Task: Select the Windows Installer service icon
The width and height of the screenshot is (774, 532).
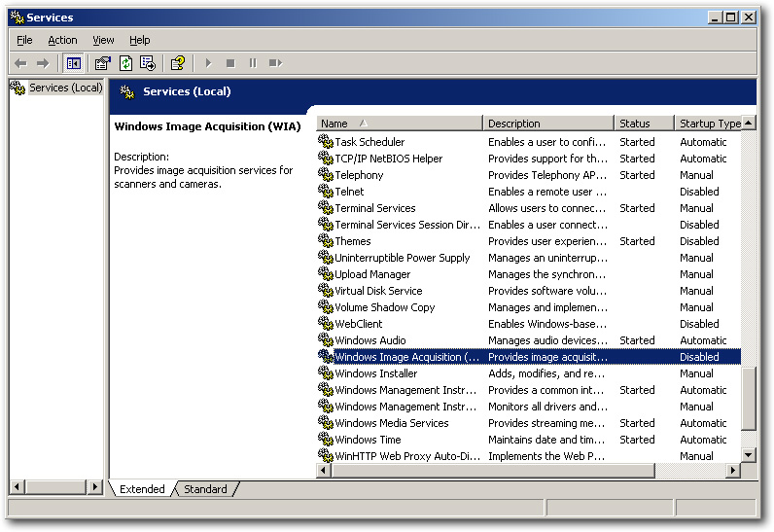Action: tap(326, 373)
